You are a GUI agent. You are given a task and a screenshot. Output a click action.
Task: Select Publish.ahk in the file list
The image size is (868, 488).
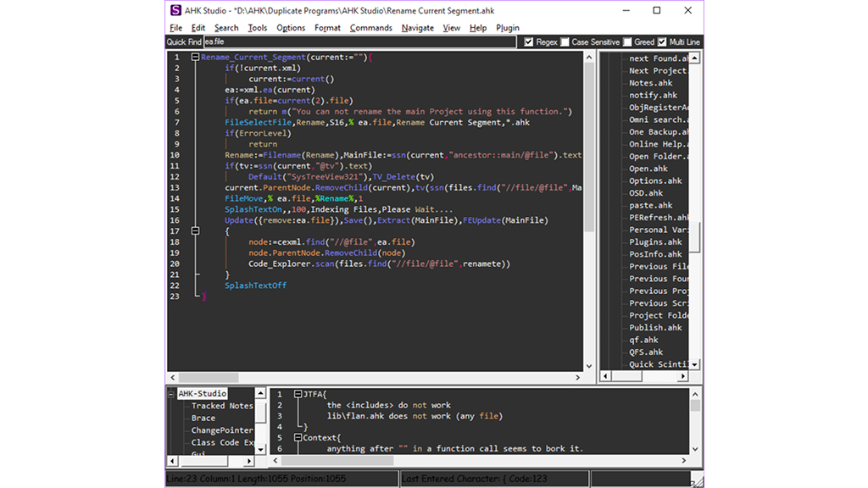pyautogui.click(x=655, y=328)
